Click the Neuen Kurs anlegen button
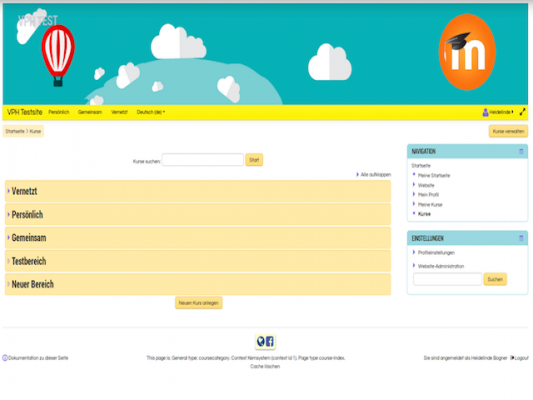533x400 pixels. point(199,303)
